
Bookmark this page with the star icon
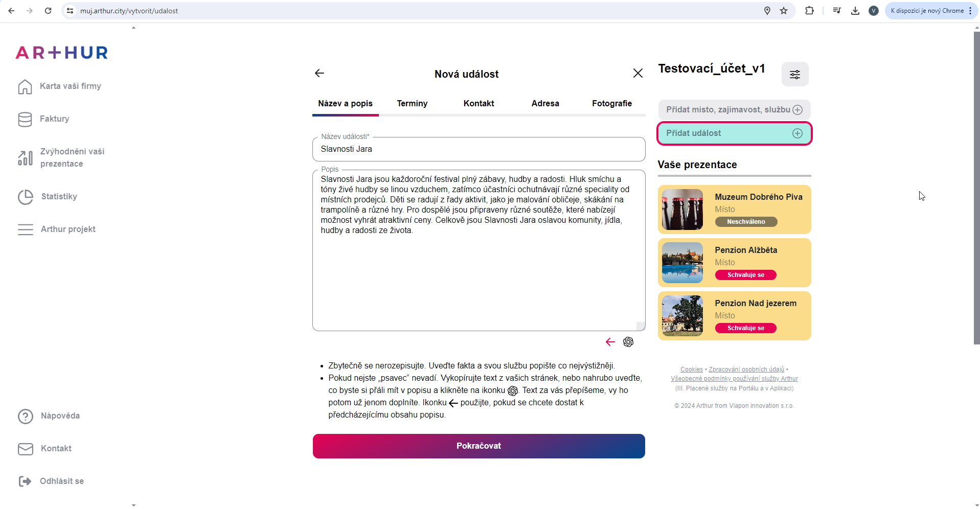pyautogui.click(x=784, y=11)
